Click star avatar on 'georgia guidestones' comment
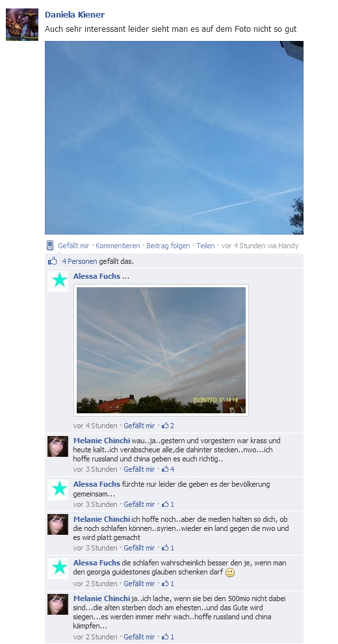 58,568
